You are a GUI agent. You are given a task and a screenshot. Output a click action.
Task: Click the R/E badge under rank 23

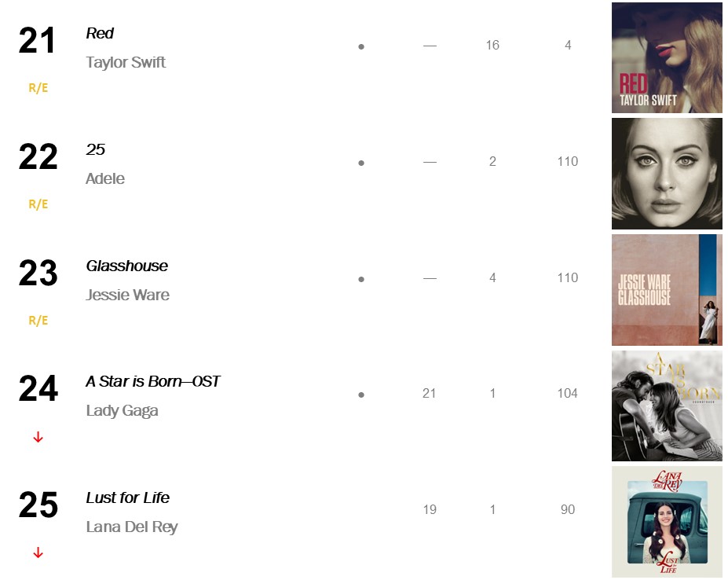pos(38,321)
